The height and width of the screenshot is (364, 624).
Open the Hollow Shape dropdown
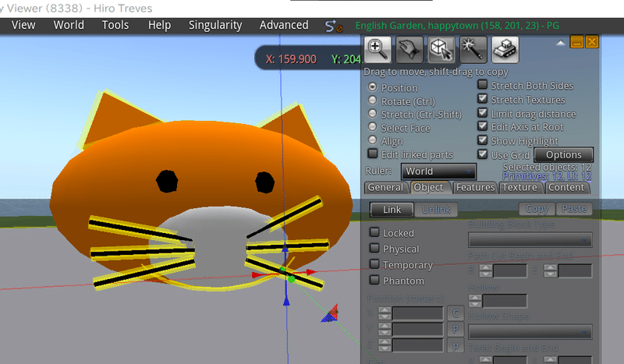(530, 331)
